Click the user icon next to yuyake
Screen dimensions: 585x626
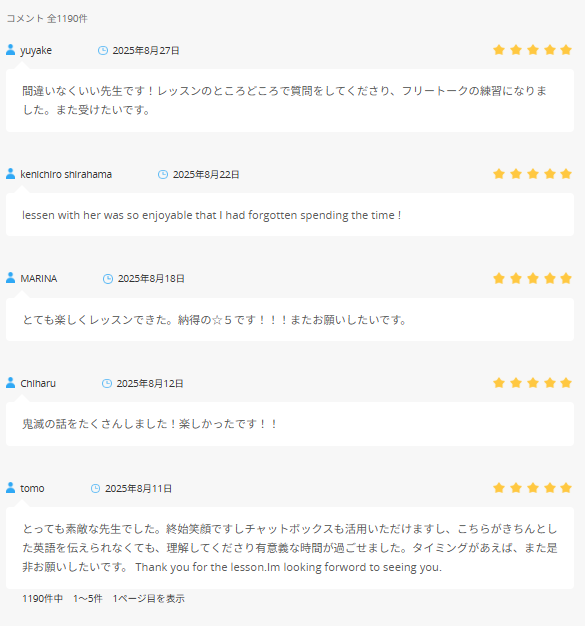point(11,50)
